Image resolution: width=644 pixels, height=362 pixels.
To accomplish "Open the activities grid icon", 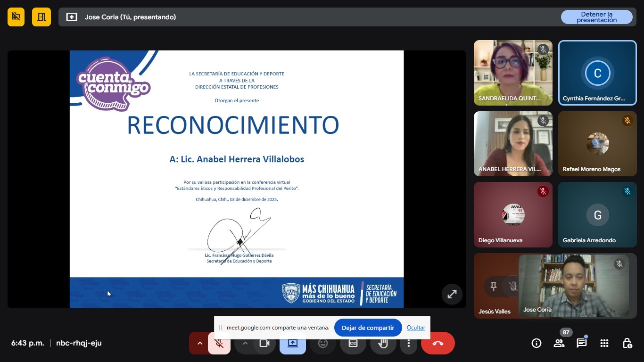I will (604, 343).
